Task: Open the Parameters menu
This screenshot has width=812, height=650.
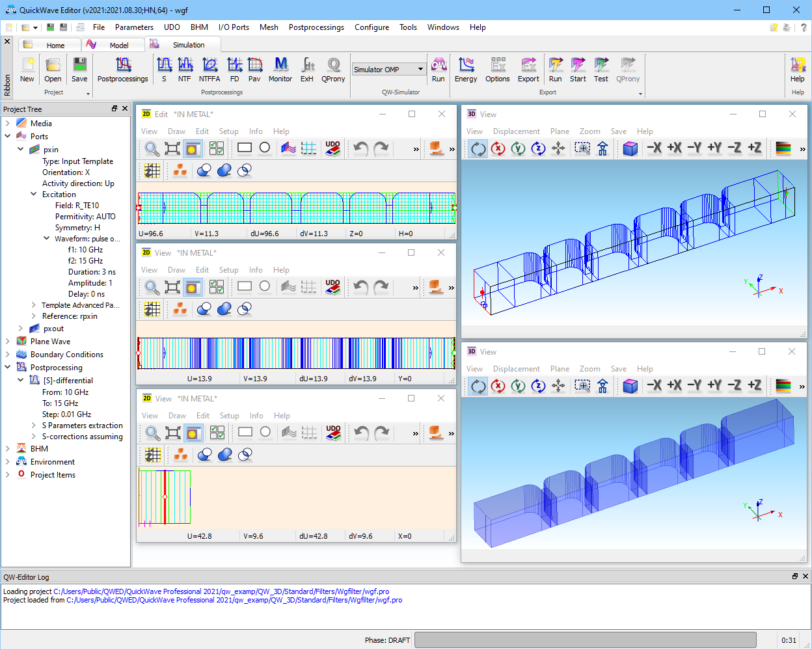Action: coord(134,27)
